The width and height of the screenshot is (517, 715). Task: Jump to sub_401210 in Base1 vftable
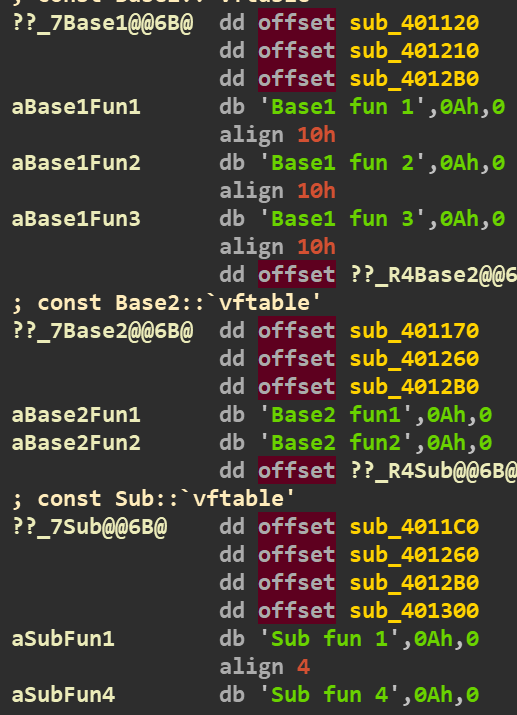[414, 51]
